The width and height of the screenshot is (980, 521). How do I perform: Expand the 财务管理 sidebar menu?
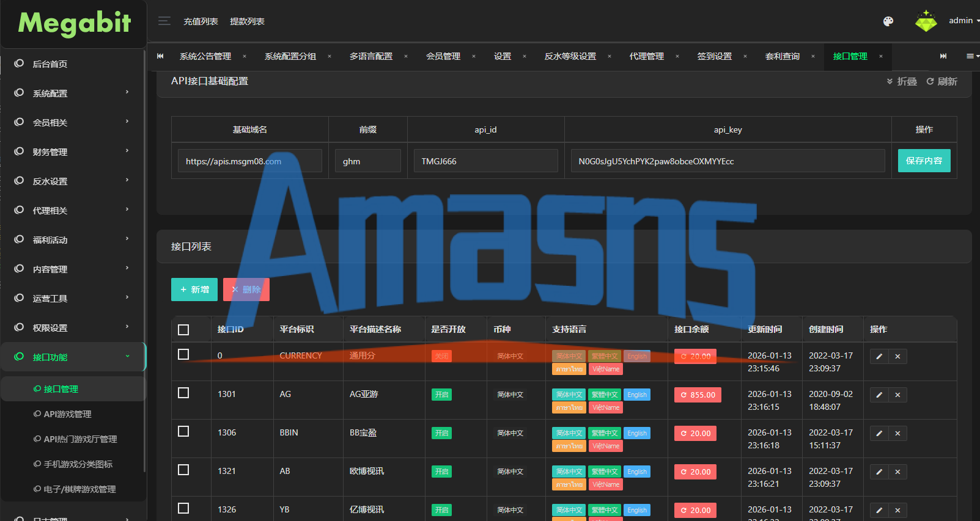tap(73, 151)
